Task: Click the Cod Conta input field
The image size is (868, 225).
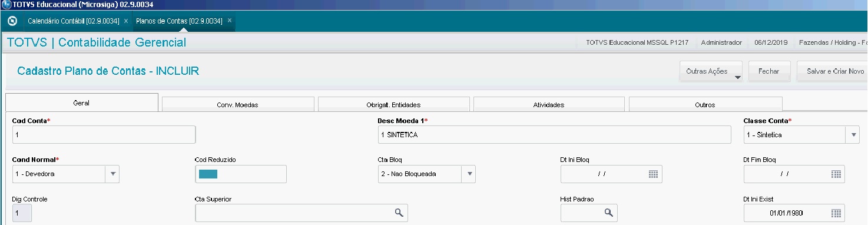Action: (104, 135)
